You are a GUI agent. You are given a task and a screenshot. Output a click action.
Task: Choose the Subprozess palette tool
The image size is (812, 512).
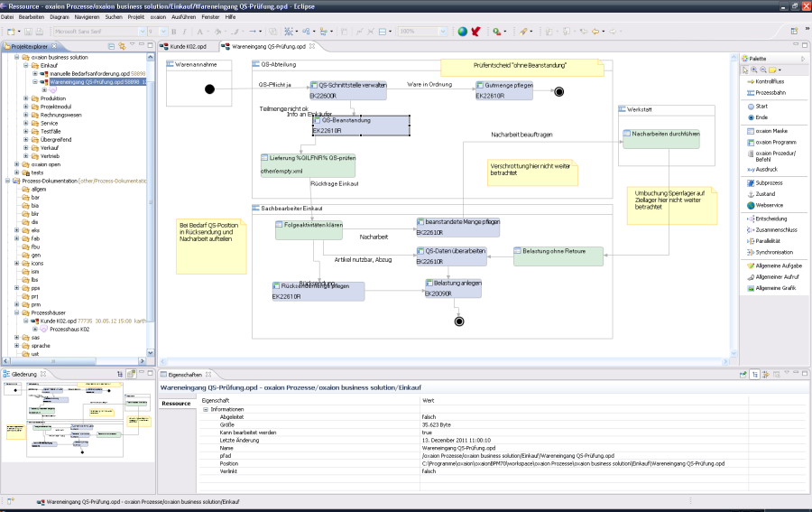(x=765, y=183)
